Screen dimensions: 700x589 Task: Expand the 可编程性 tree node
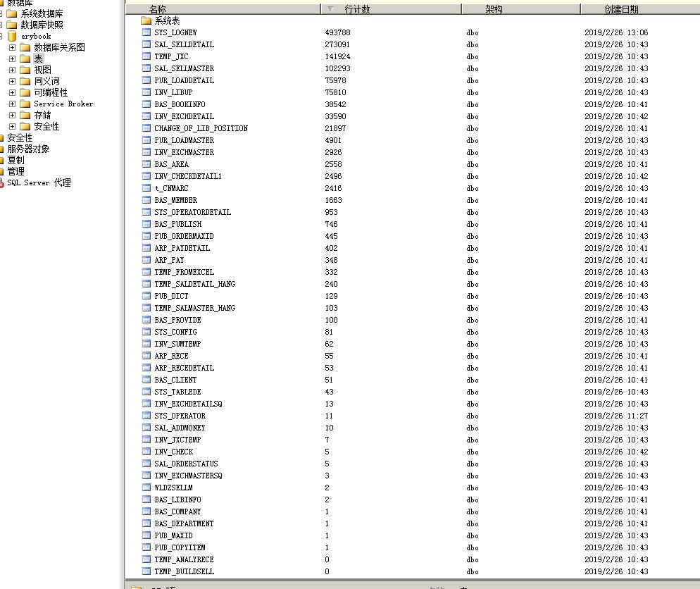click(12, 92)
